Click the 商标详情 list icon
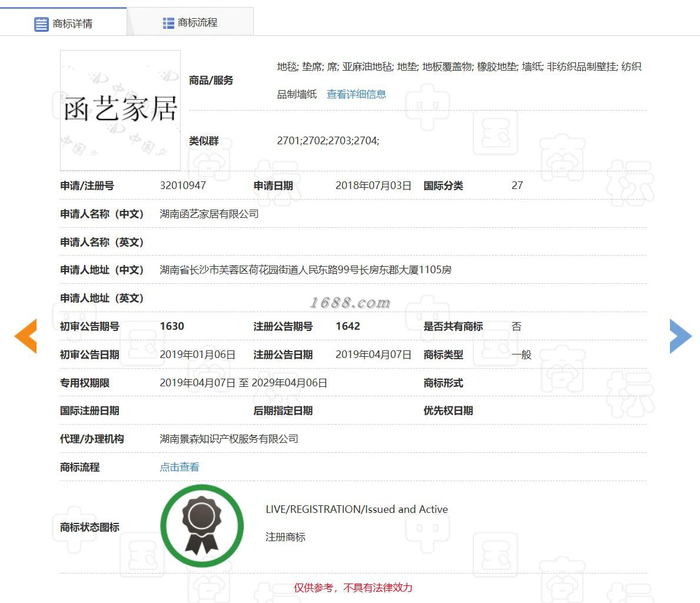This screenshot has height=603, width=700. 41,24
